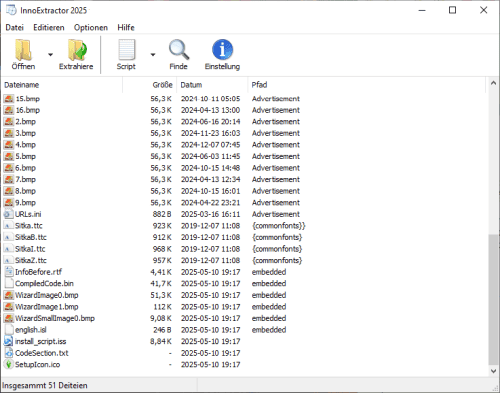Image resolution: width=500 pixels, height=393 pixels.
Task: Open the Datei menu
Action: click(15, 28)
